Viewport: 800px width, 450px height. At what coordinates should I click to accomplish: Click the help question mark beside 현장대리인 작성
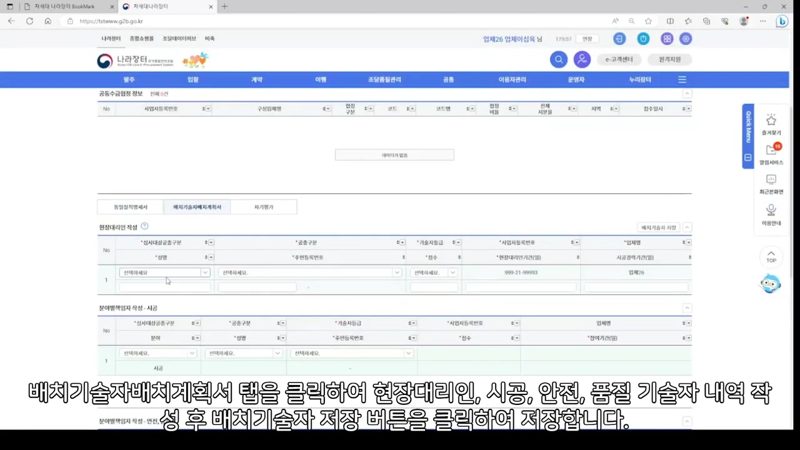pos(144,226)
